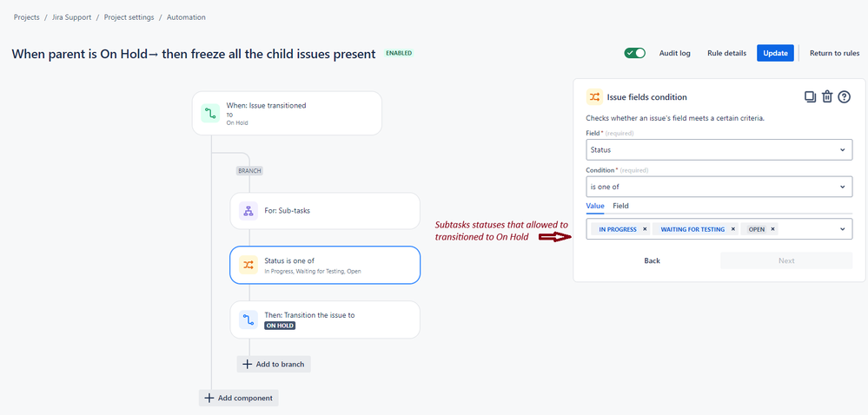Remove the WAITING FOR TESTING tag
Image resolution: width=868 pixels, height=415 pixels.
click(733, 229)
